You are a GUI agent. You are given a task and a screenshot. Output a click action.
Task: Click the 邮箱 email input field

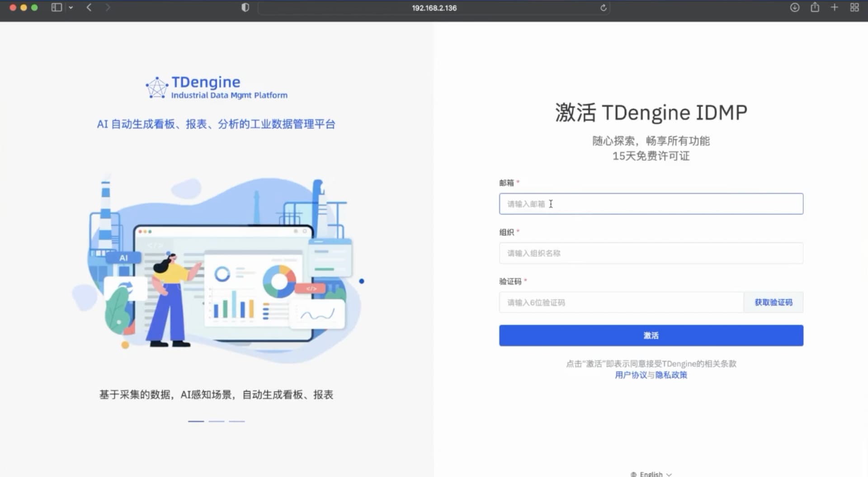651,204
